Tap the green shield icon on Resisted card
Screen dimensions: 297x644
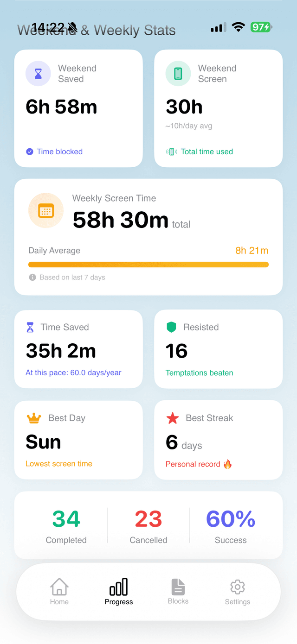point(171,327)
